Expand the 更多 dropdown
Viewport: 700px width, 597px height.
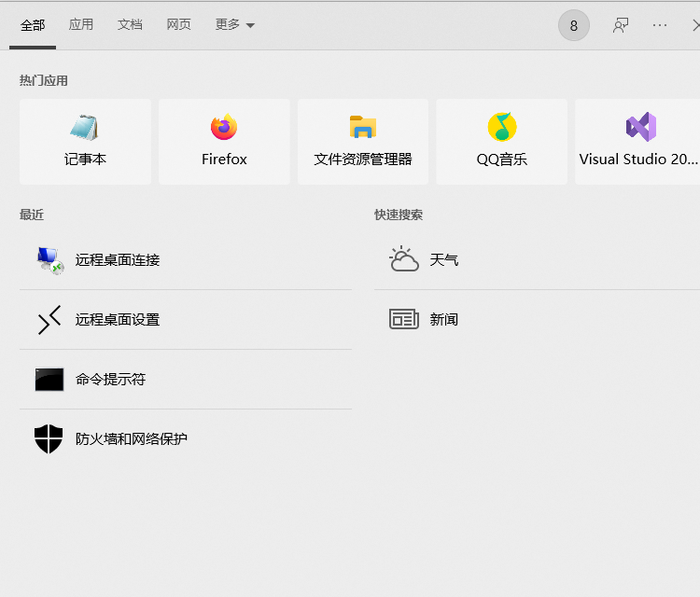click(235, 24)
